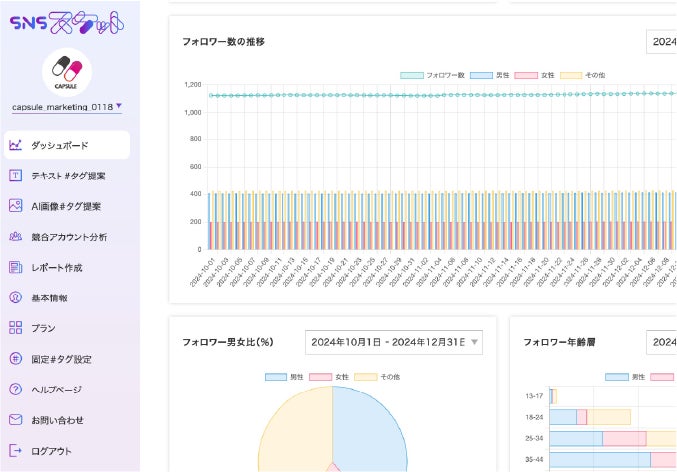677x472 pixels.
Task: Open follower age group date dropdown
Action: tap(661, 342)
